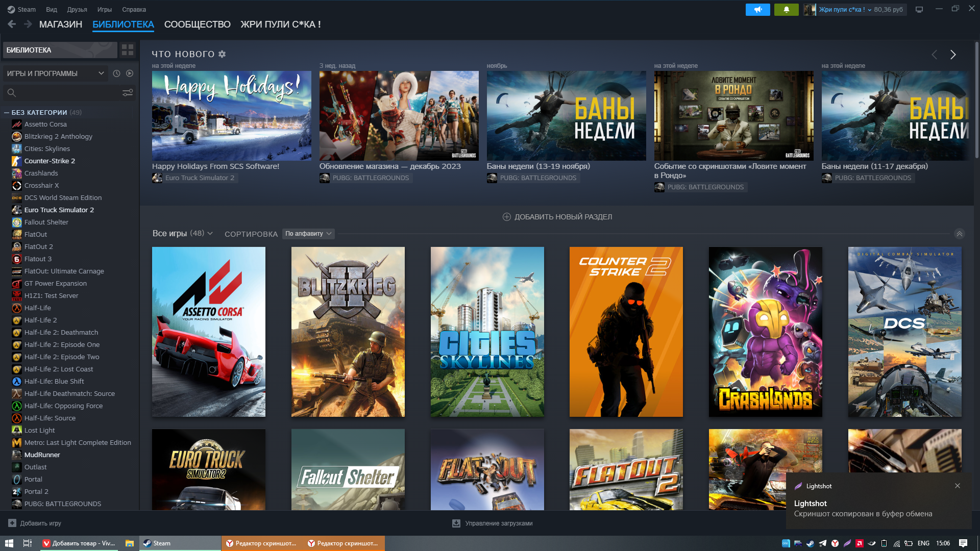This screenshot has height=551, width=980.
Task: Go back with the navigation arrow
Action: [12, 24]
